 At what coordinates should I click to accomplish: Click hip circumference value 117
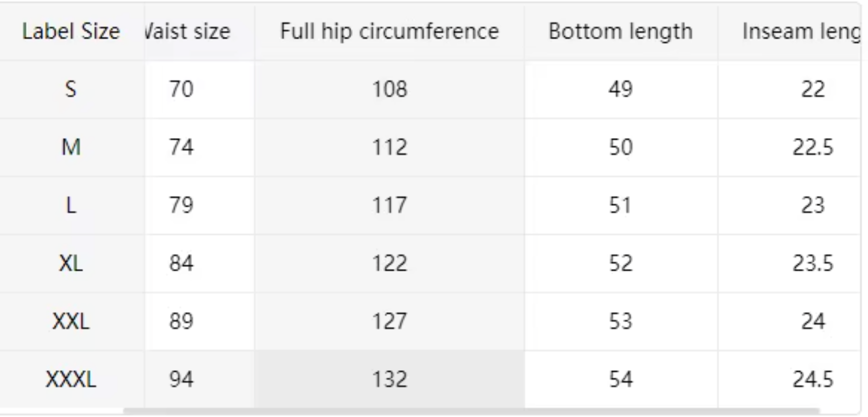click(389, 205)
